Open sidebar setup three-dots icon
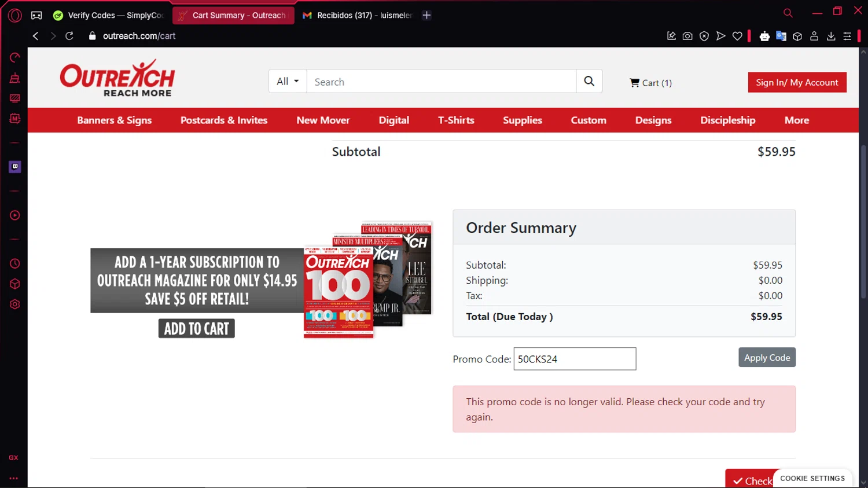 14,478
